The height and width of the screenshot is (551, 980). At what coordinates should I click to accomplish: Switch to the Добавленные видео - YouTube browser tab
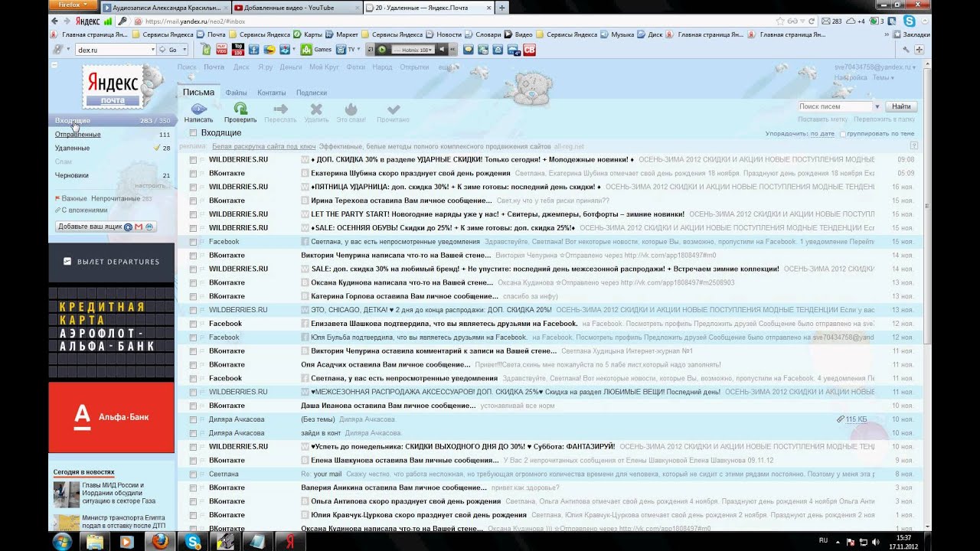(295, 7)
